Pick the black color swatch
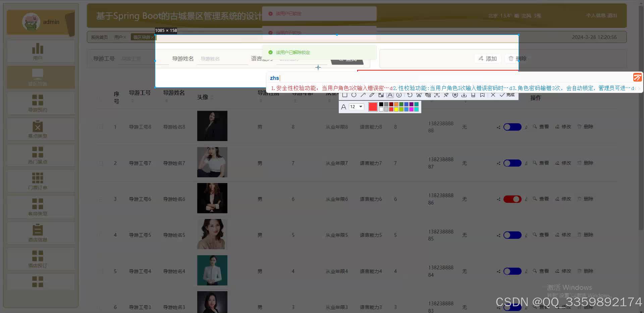The height and width of the screenshot is (313, 644). [381, 104]
